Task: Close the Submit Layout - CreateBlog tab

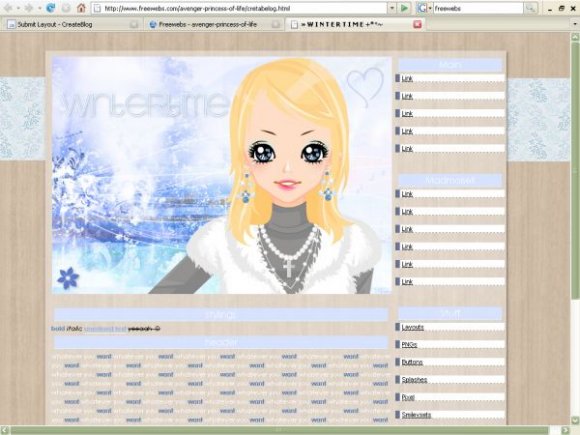Action: click(x=134, y=24)
